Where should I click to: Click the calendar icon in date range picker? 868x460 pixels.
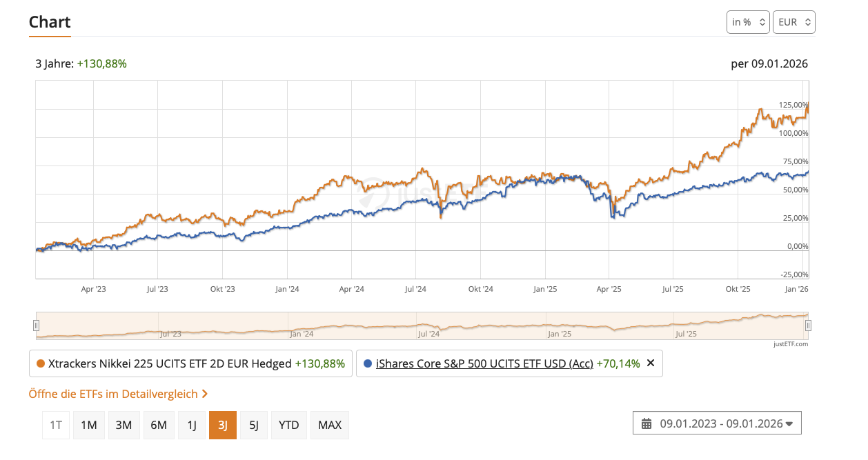click(647, 424)
